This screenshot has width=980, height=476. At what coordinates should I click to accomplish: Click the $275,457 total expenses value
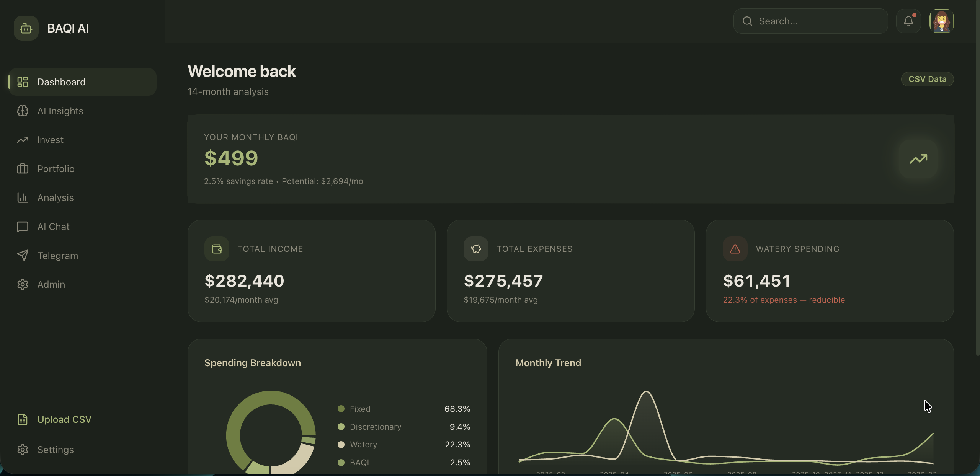(503, 281)
